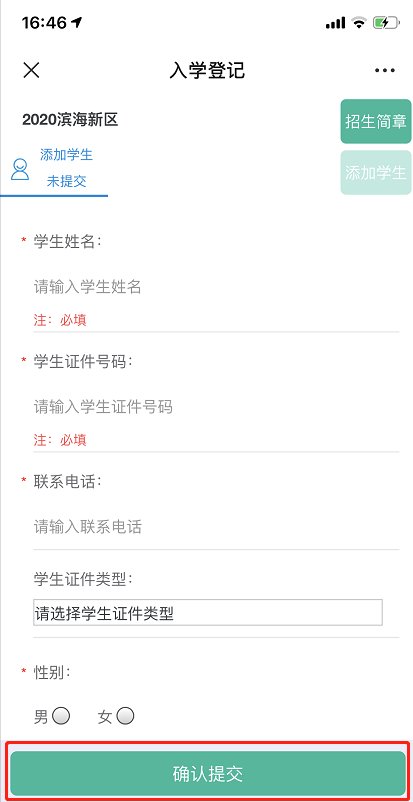Focus the 请输入联系电话 input field
The height and width of the screenshot is (802, 413).
[216, 526]
